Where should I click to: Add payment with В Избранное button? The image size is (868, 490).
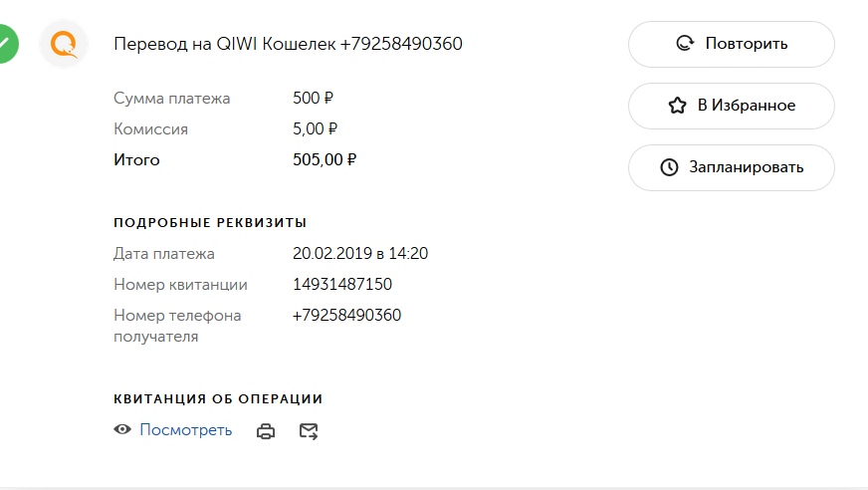pos(731,106)
